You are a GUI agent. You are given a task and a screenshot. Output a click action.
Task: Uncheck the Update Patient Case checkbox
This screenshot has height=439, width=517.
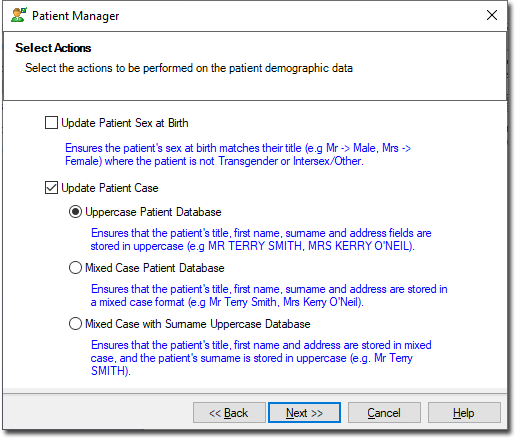[51, 188]
